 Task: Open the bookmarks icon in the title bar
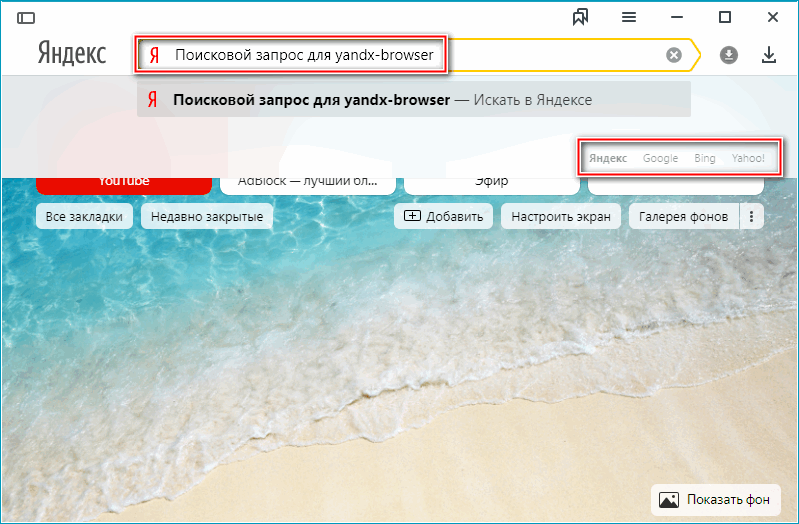(x=580, y=17)
